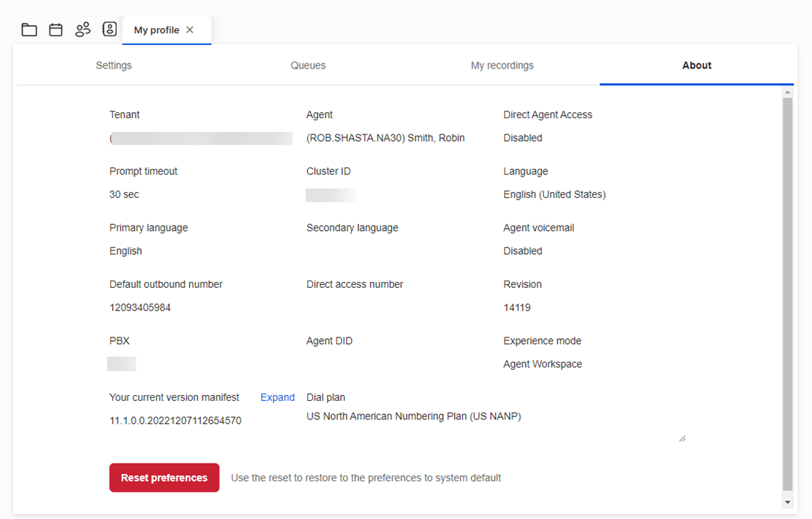Click the Dial plan text area

pyautogui.click(x=496, y=425)
